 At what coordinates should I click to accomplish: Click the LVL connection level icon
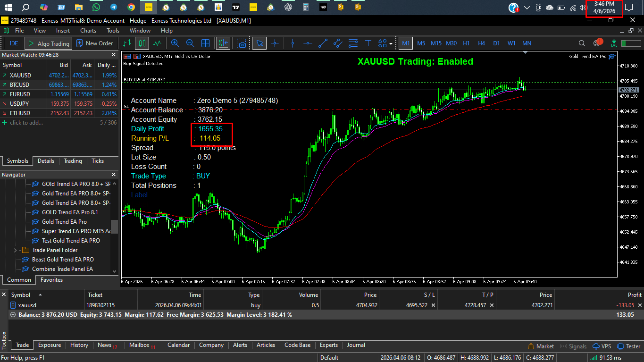click(x=613, y=43)
